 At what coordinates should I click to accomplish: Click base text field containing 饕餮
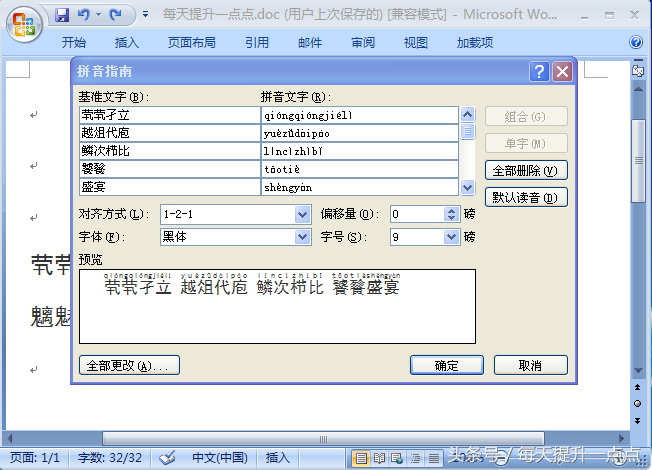[170, 169]
